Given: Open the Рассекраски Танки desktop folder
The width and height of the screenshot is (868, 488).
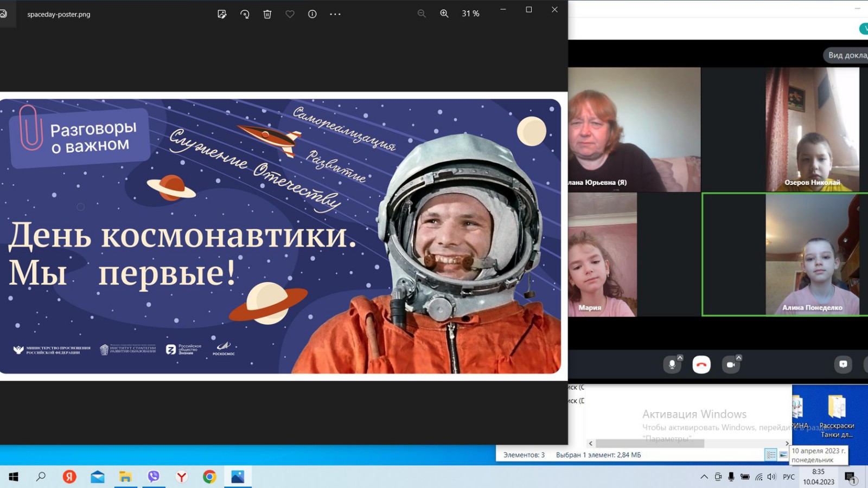Looking at the screenshot, I should click(x=837, y=416).
